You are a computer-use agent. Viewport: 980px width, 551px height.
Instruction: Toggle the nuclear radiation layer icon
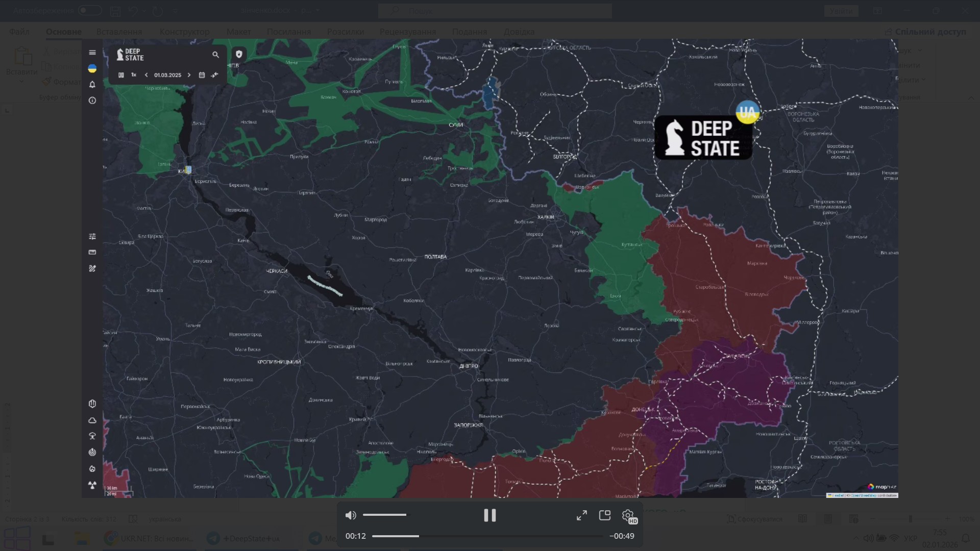click(x=92, y=485)
